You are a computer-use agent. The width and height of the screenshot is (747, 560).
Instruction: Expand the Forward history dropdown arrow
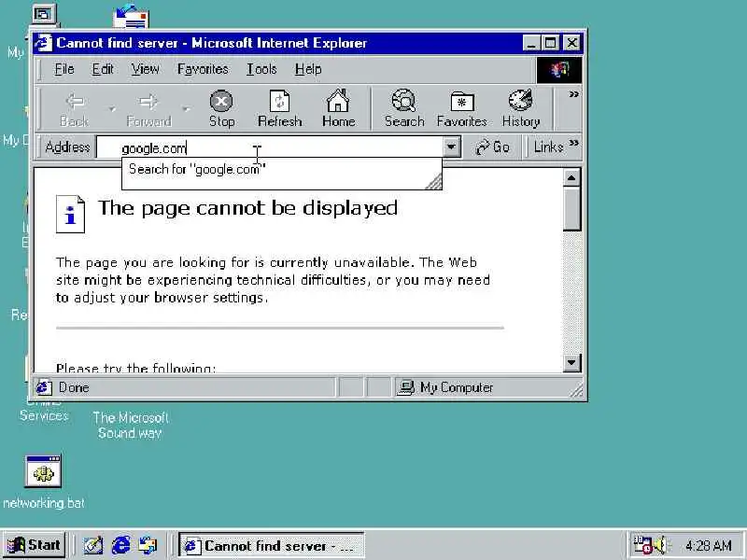coord(186,109)
